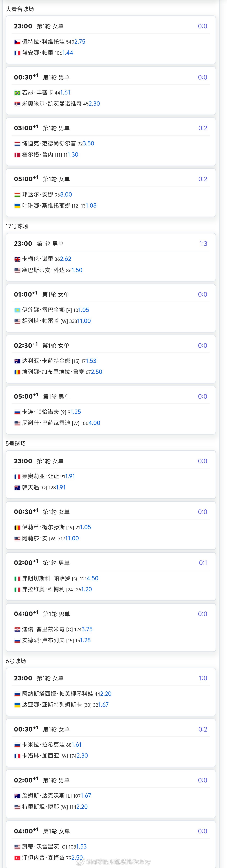Image resolution: width=227 pixels, height=868 pixels.
Task: Click the Ukraine flag next to 叶琳娜·斯维托丽娜
Action: (x=17, y=206)
